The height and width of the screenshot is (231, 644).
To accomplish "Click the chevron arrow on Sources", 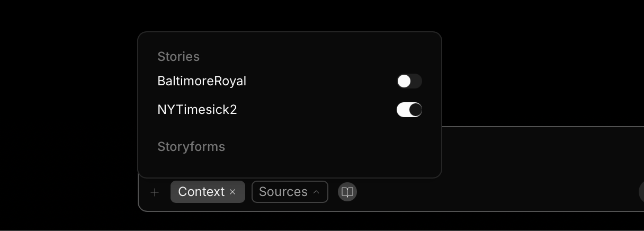I will 317,192.
